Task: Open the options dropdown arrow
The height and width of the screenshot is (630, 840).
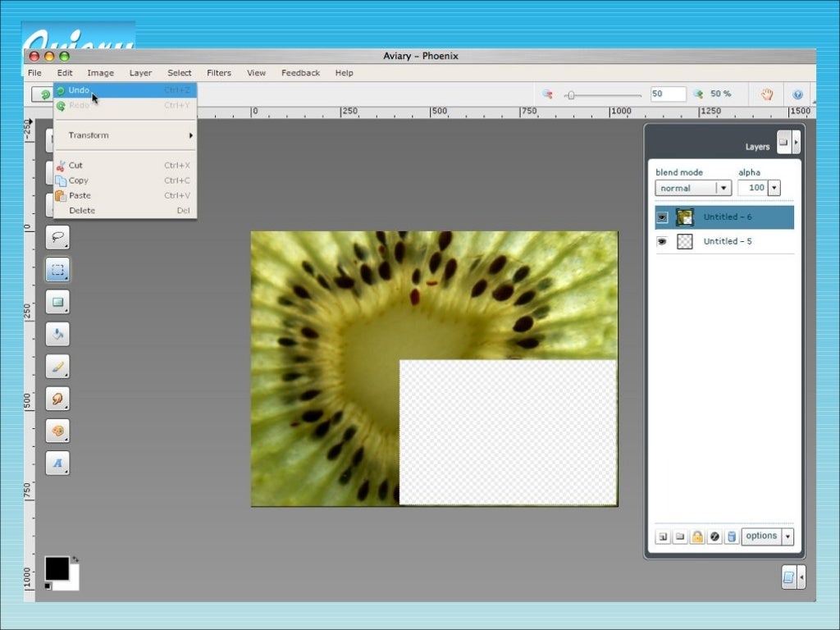Action: [x=787, y=536]
